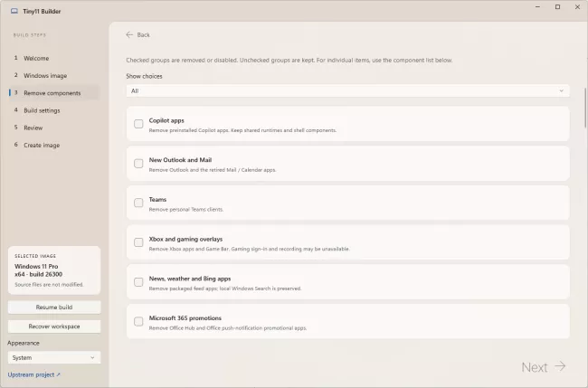Click the Selected image info card
Viewport: 588px width, 388px height.
[54, 270]
